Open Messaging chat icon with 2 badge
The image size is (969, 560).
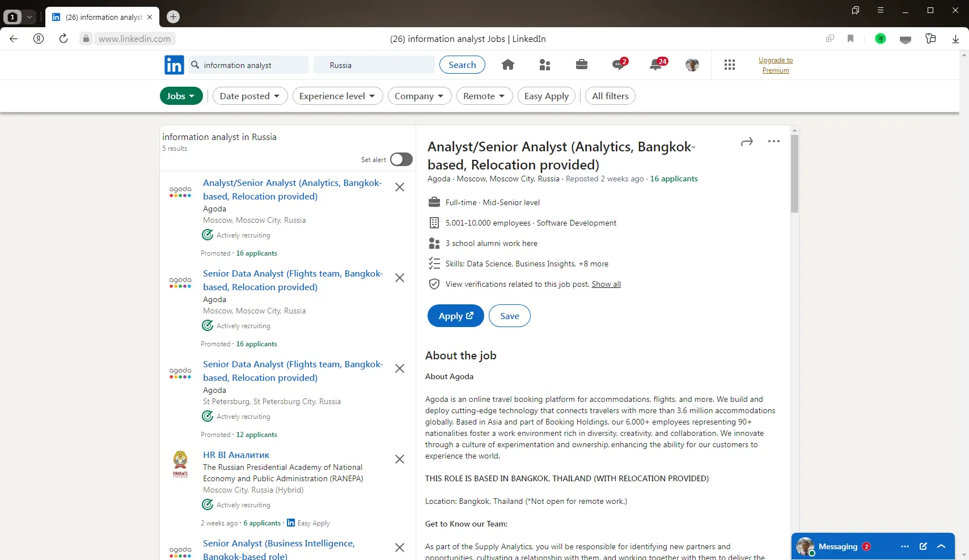[619, 64]
